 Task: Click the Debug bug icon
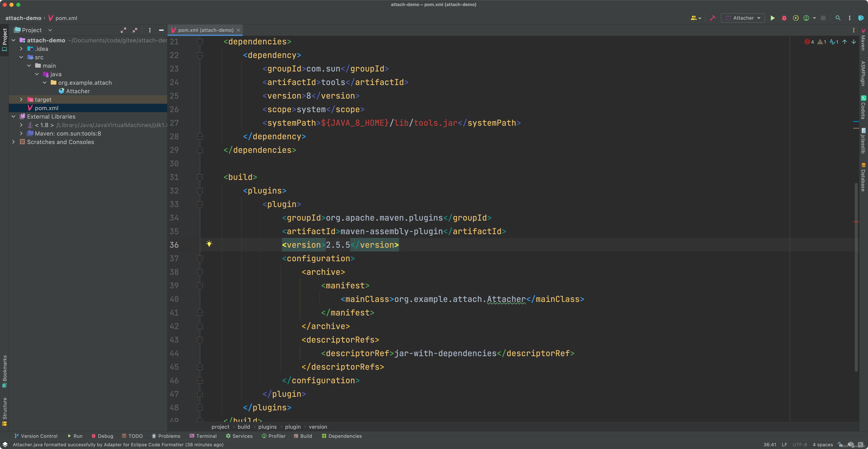[784, 18]
